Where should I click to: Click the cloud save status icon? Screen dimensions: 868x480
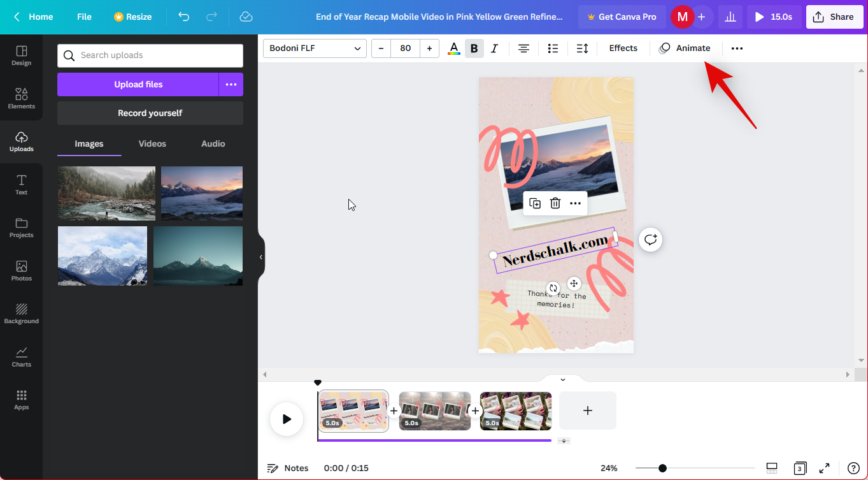[246, 17]
